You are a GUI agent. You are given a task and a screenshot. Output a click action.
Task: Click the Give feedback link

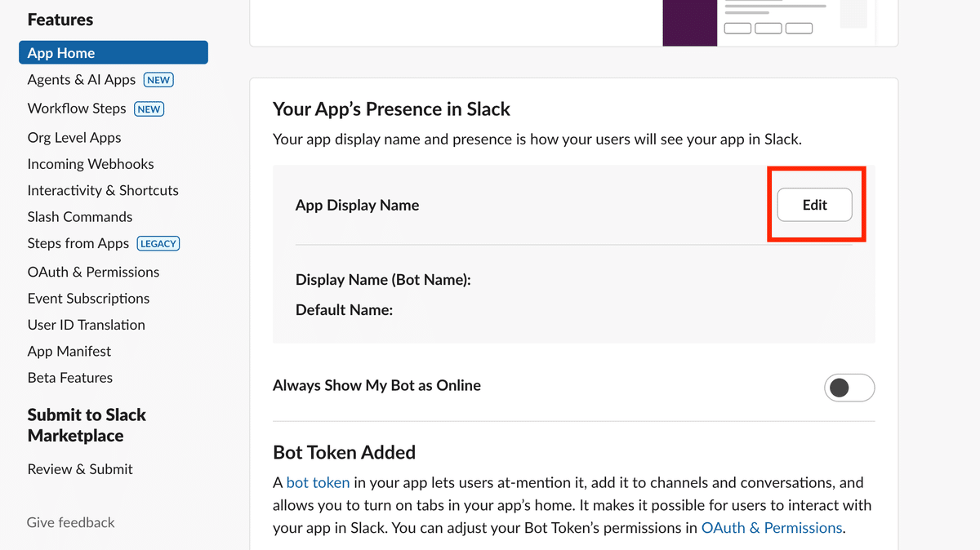click(70, 521)
